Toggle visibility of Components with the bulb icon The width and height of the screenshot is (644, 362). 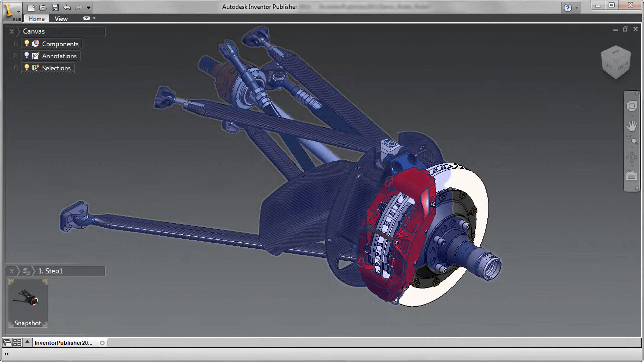(x=27, y=43)
